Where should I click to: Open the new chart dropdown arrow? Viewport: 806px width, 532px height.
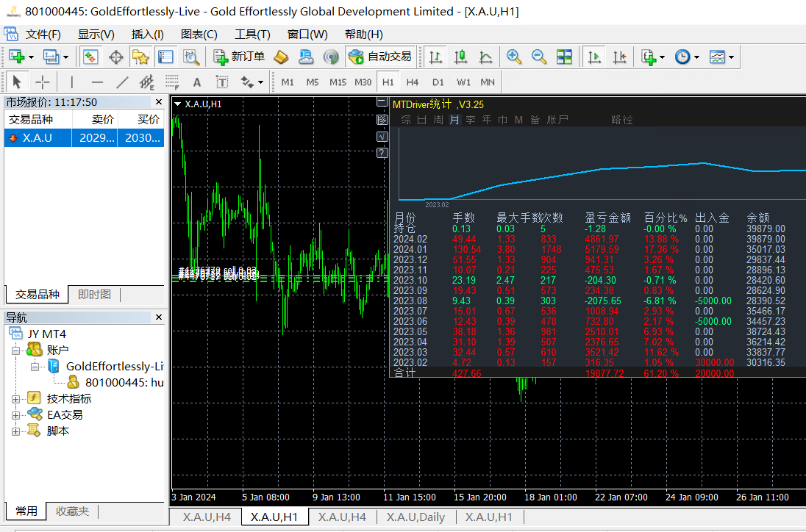pyautogui.click(x=32, y=57)
